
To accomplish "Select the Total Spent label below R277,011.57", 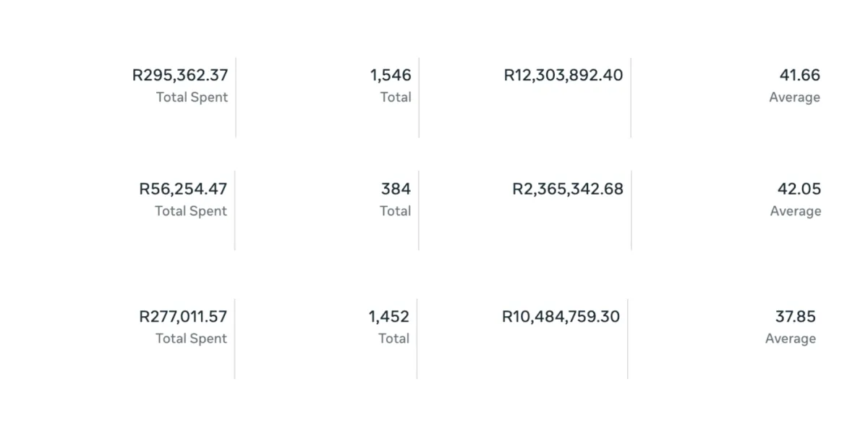I will (191, 339).
